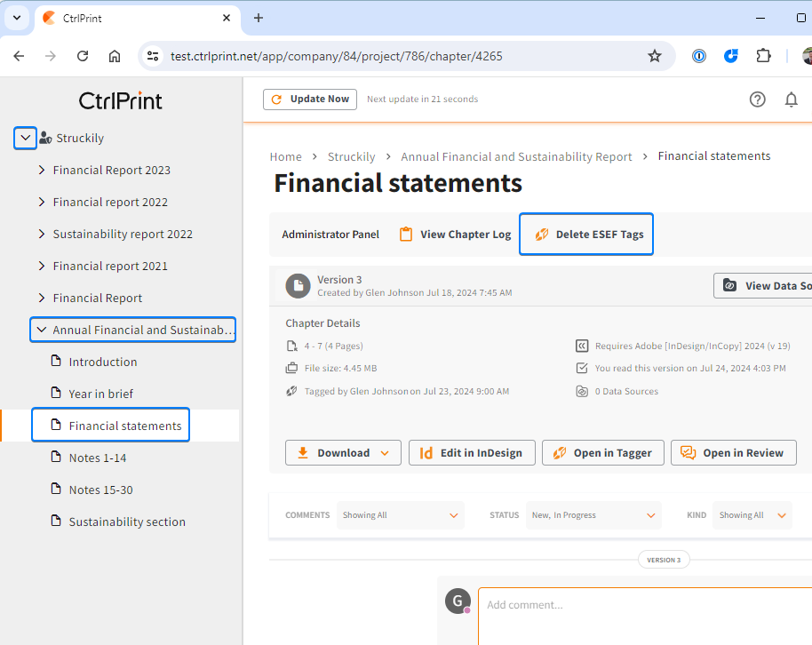
Task: Expand the Sustainability report 2022 project
Action: [x=42, y=234]
